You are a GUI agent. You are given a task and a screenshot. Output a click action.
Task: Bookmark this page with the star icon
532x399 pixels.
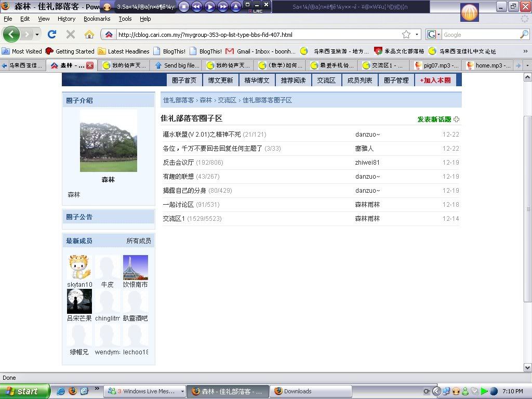(406, 35)
